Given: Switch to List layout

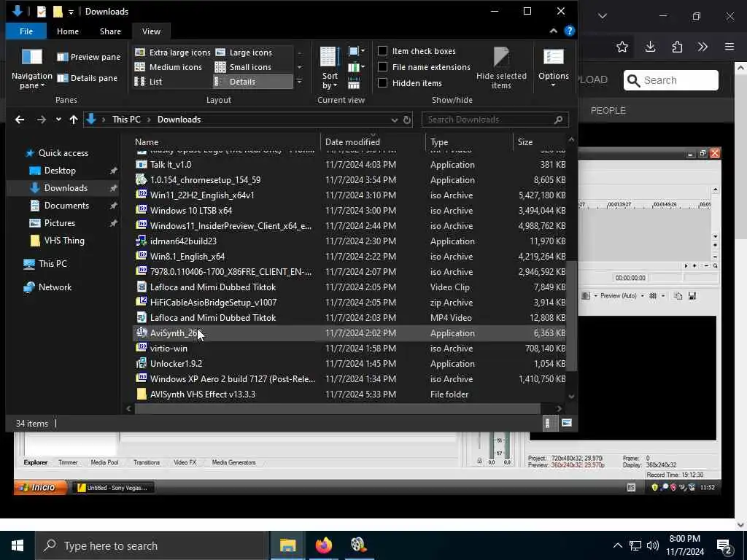Looking at the screenshot, I should tap(149, 82).
